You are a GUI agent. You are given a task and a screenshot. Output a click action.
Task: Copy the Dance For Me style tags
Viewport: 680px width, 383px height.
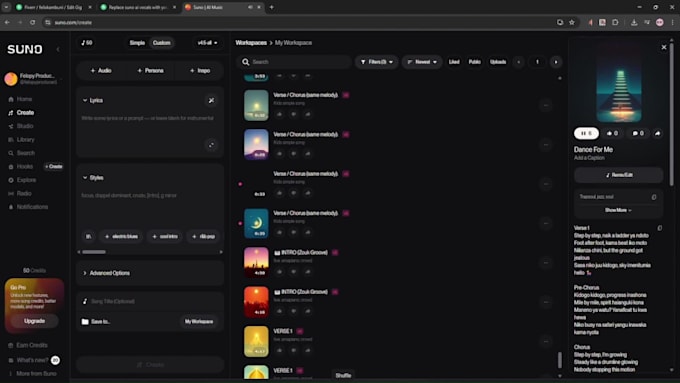[654, 197]
